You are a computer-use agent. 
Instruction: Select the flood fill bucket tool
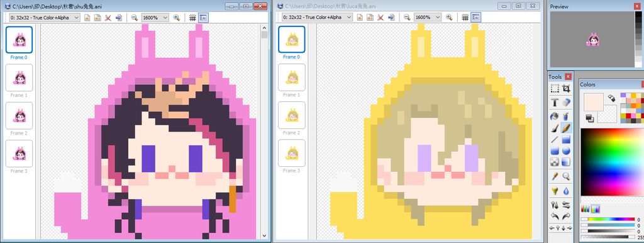(555, 116)
